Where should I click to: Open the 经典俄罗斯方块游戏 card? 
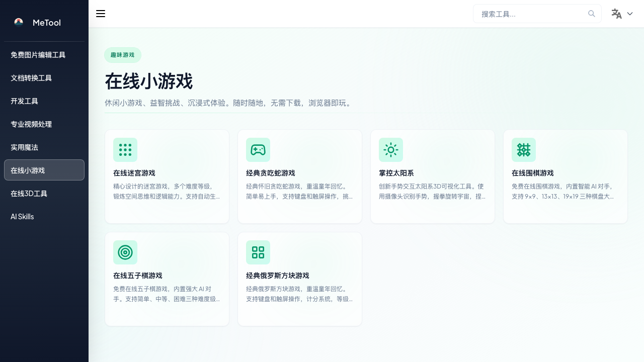point(300,279)
